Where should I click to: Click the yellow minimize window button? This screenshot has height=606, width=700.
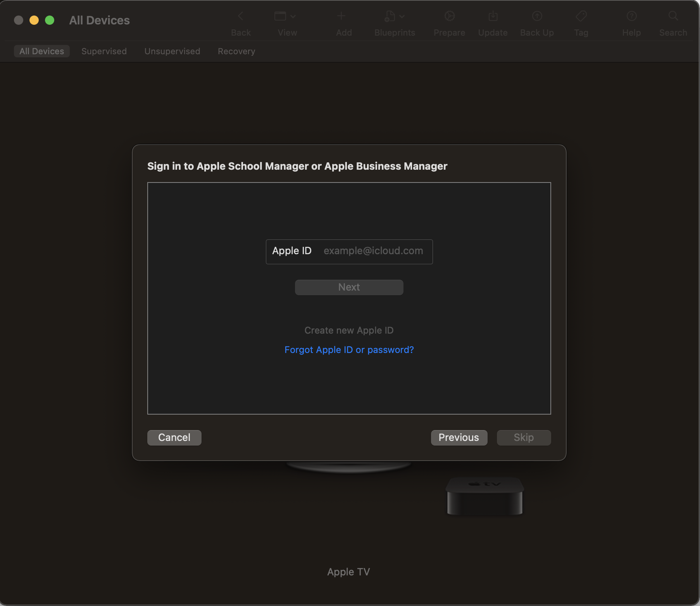[x=34, y=20]
